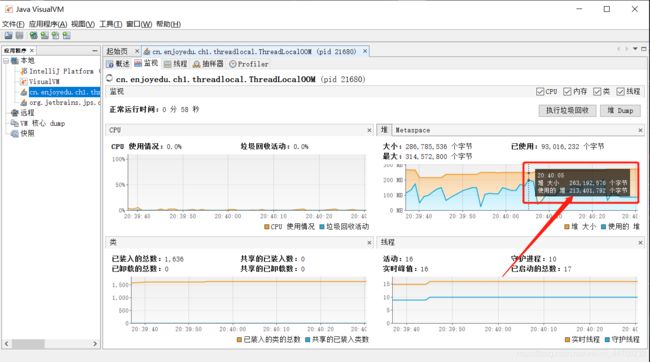Open the 窗口(W) menu
Viewport: 650px width, 362px height.
coord(139,24)
